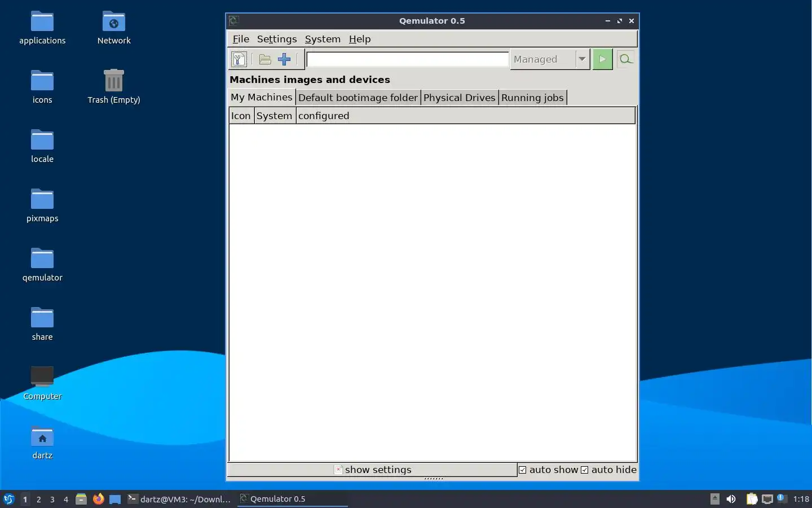
Task: Open the dartz home folder icon
Action: point(42,443)
